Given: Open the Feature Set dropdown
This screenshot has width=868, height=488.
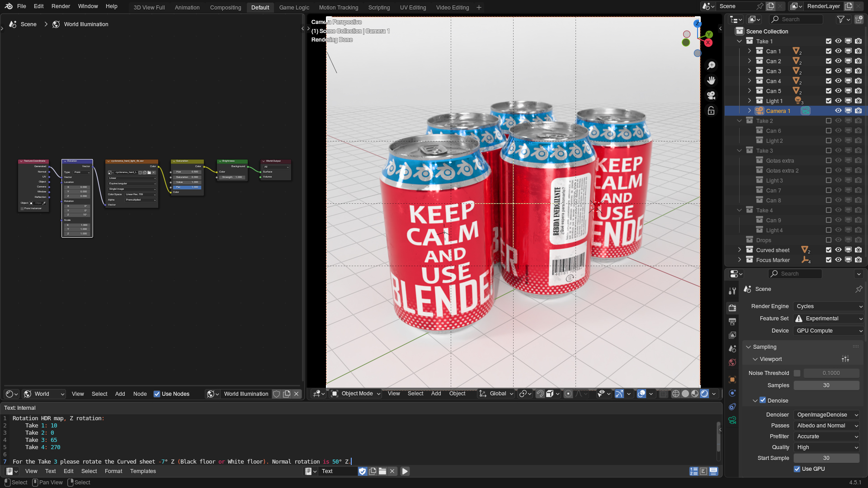Looking at the screenshot, I should pyautogui.click(x=829, y=319).
